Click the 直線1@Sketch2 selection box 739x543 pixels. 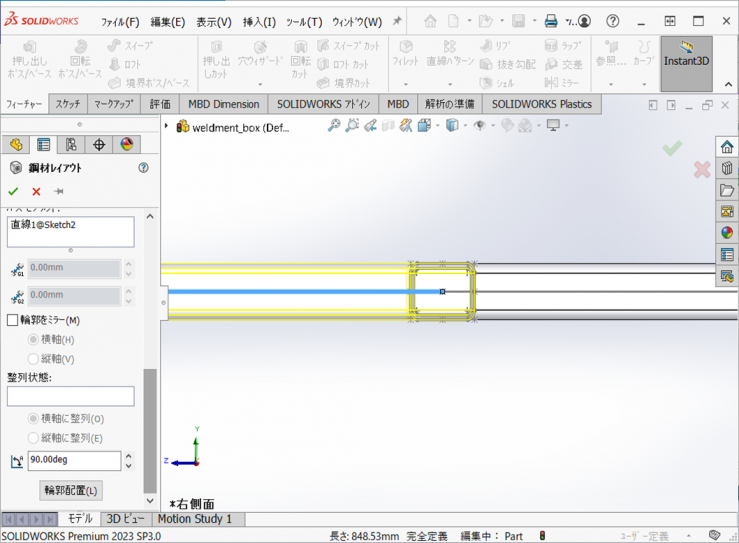pyautogui.click(x=70, y=232)
